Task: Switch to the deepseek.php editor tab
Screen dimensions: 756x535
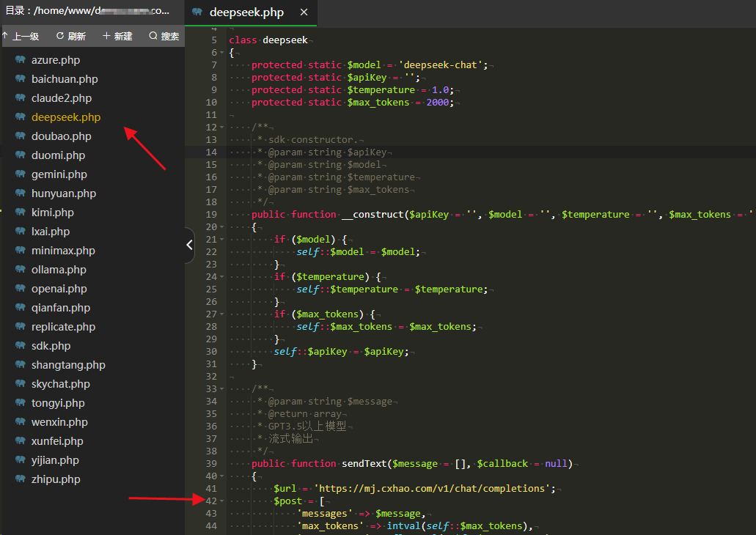Action: pyautogui.click(x=251, y=12)
